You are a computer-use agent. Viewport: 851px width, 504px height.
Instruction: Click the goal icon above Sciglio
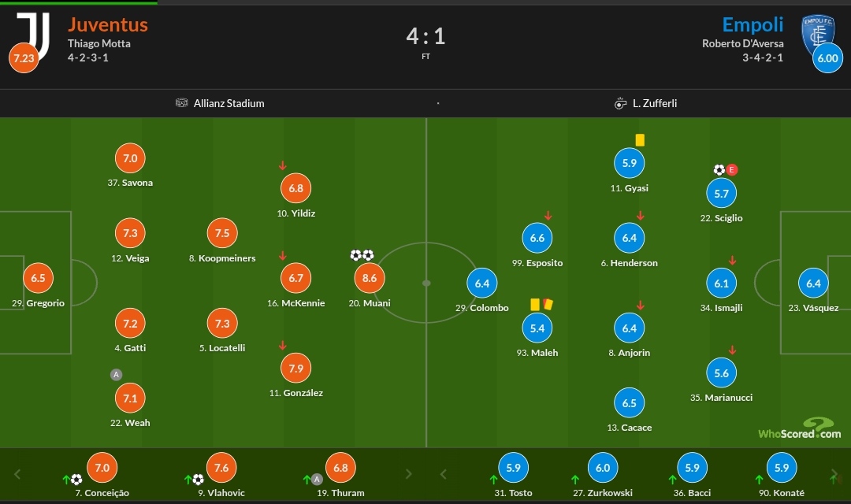pos(719,170)
